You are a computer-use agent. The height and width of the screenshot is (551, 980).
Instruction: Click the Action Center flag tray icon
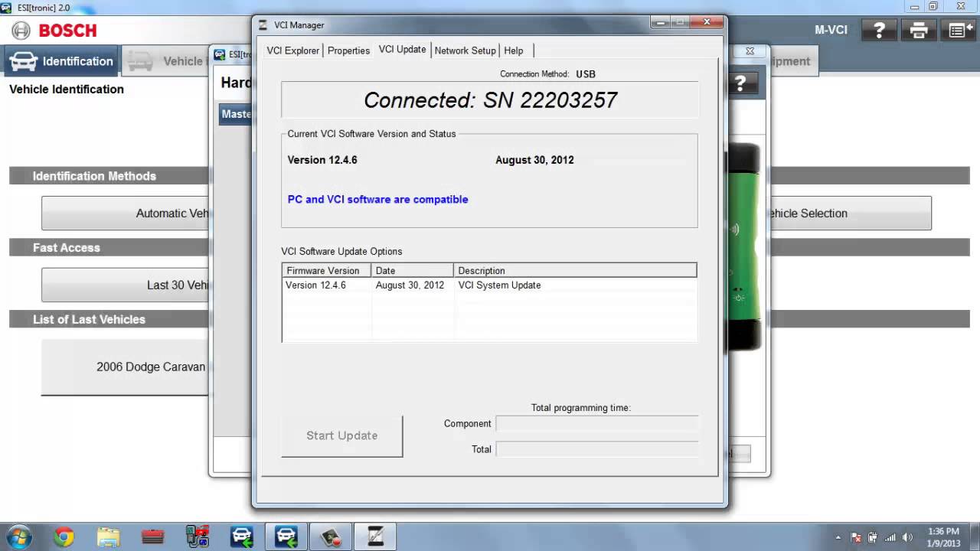856,538
